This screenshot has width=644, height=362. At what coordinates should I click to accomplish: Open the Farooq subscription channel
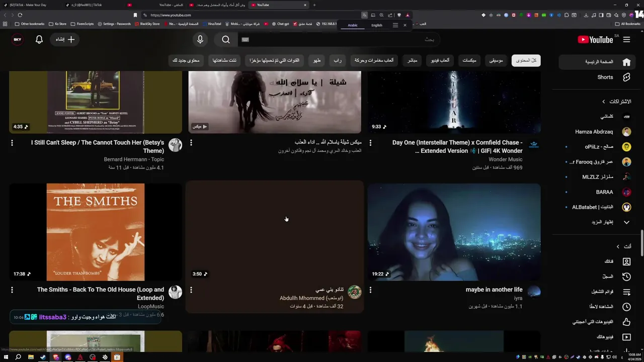pyautogui.click(x=598, y=162)
